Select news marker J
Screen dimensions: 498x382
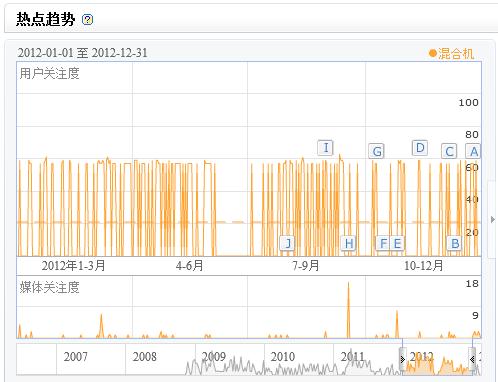click(287, 243)
